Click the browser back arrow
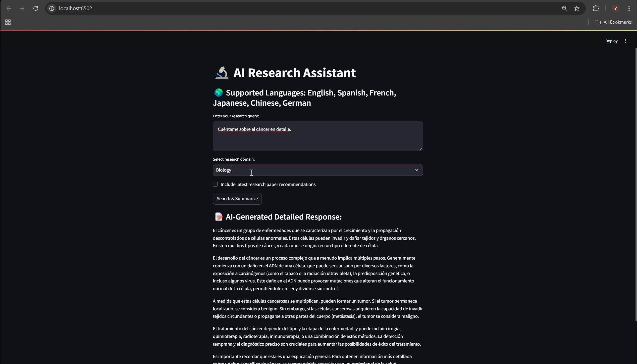The height and width of the screenshot is (364, 637). (x=9, y=8)
